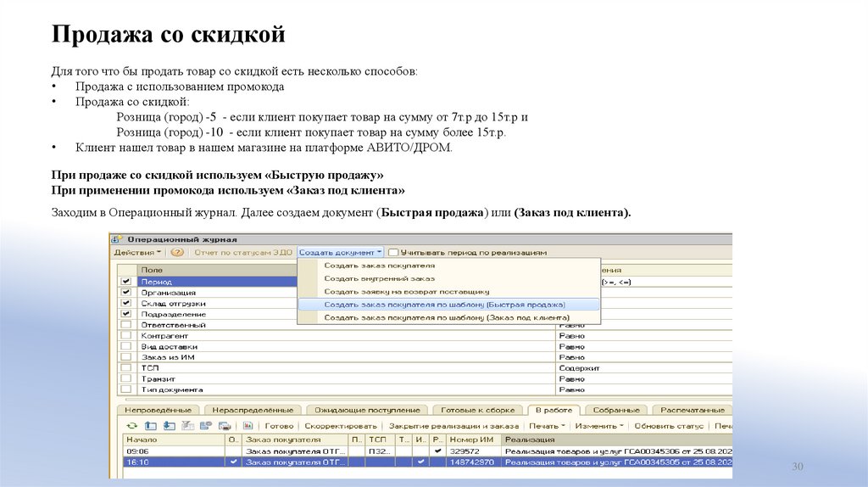868x487 pixels.
Task: Switch to the Нераспределённые tab
Action: coord(253,411)
